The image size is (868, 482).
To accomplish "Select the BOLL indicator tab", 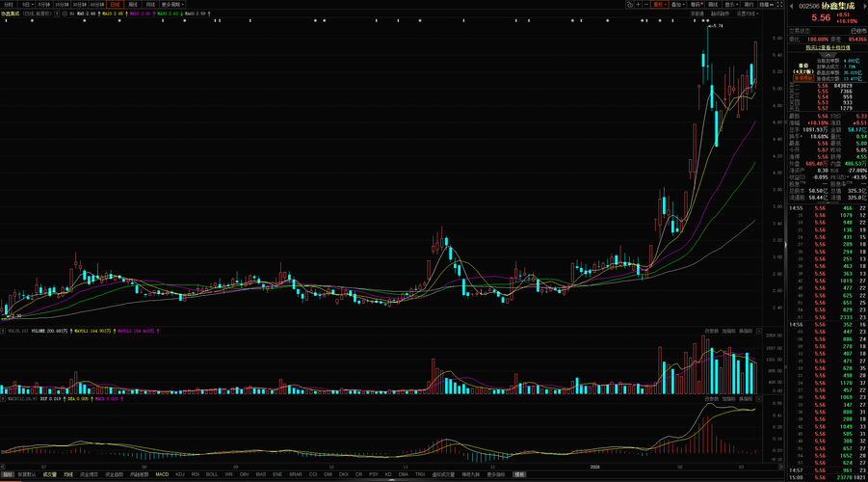I will pyautogui.click(x=212, y=475).
